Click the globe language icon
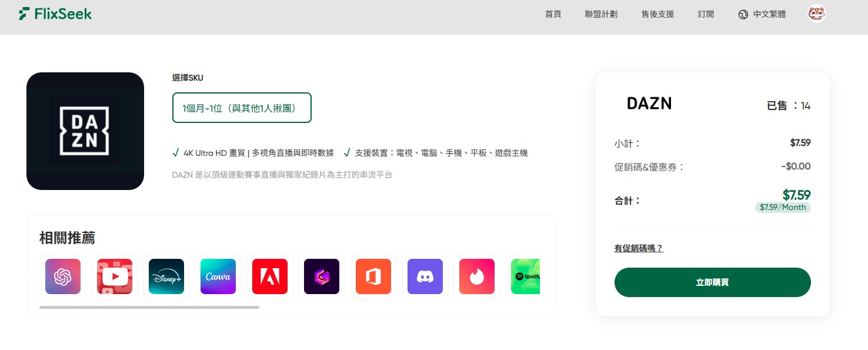This screenshot has width=868, height=350. tap(743, 14)
